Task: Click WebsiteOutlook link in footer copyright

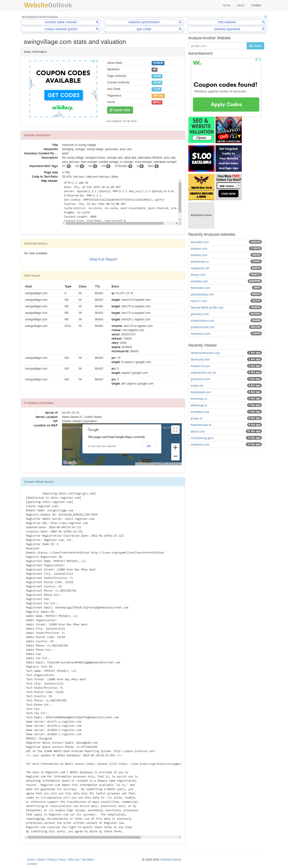Action: (x=171, y=859)
